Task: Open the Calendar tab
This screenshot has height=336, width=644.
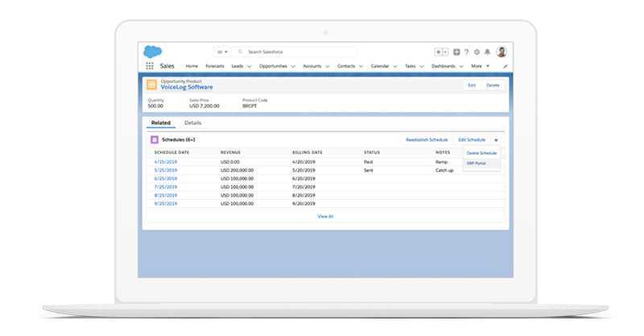Action: coord(380,66)
